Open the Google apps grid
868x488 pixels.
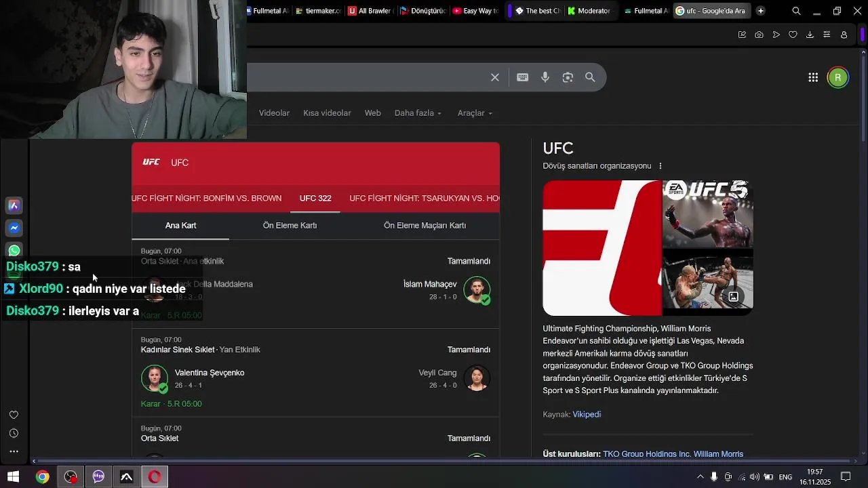coord(813,77)
